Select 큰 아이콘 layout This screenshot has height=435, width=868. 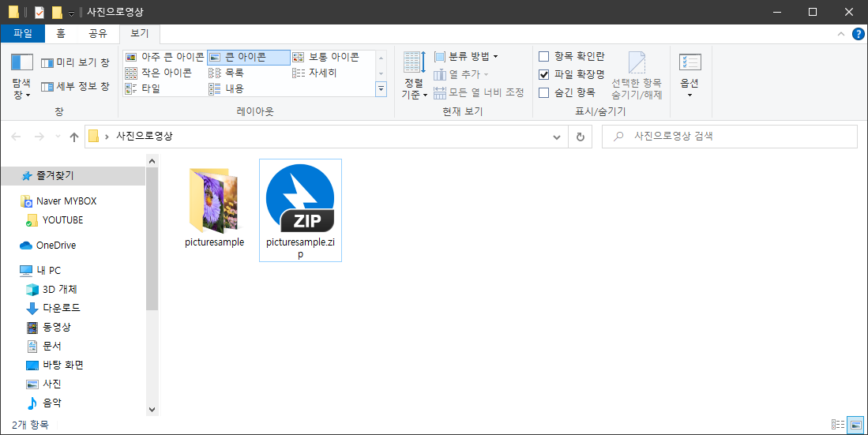pos(249,57)
